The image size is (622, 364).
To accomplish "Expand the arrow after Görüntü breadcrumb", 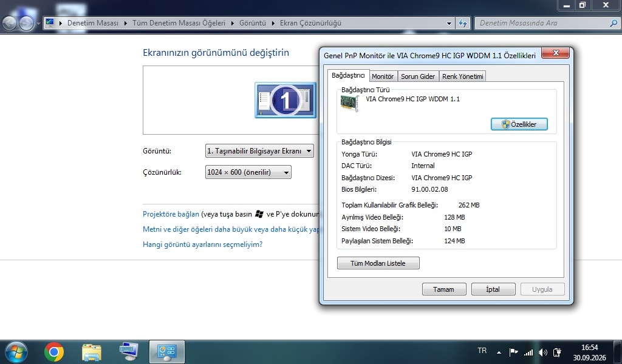I will coord(273,23).
